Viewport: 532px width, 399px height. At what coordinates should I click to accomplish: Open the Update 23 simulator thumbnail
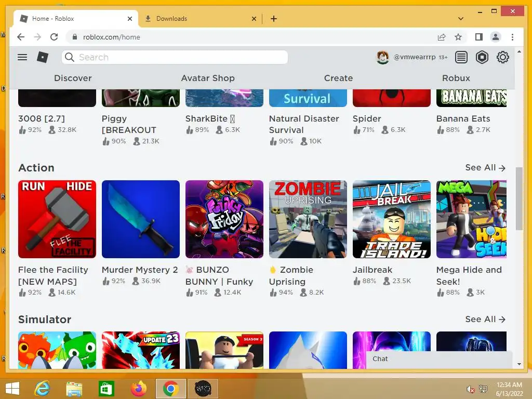141,350
